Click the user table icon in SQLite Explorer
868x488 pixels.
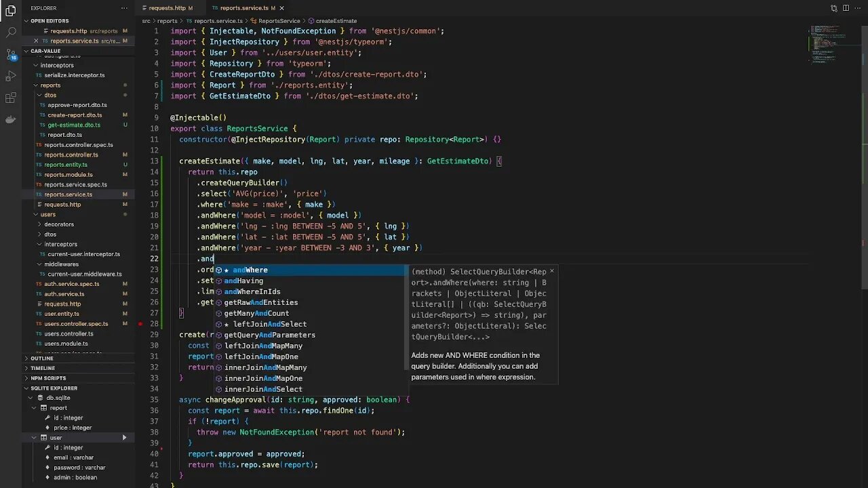tap(44, 438)
